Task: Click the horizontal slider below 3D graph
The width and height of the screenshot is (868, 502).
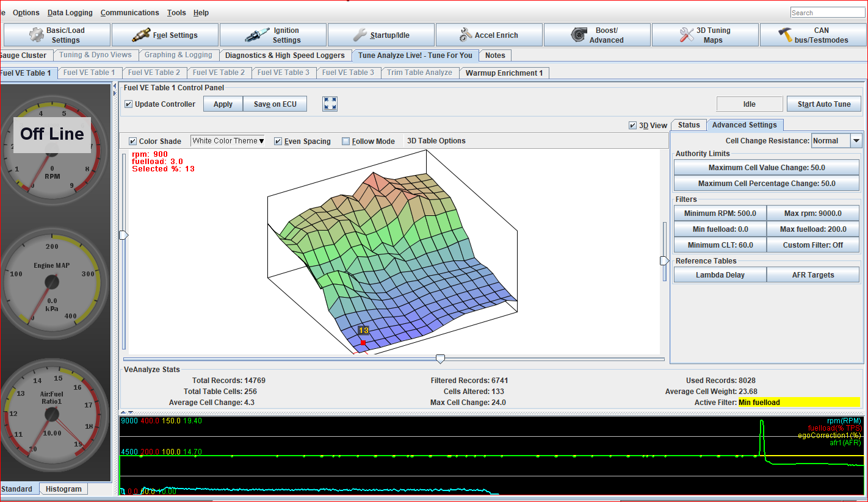Action: [x=440, y=359]
